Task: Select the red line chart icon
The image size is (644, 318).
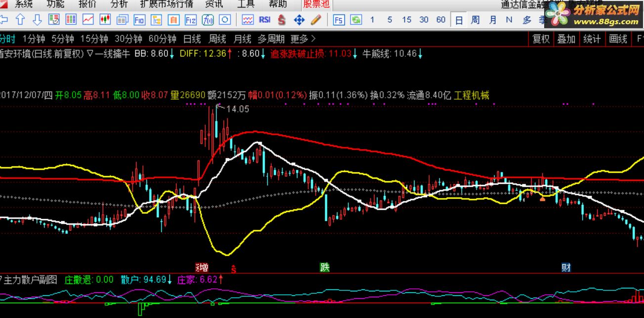Action: click(88, 20)
